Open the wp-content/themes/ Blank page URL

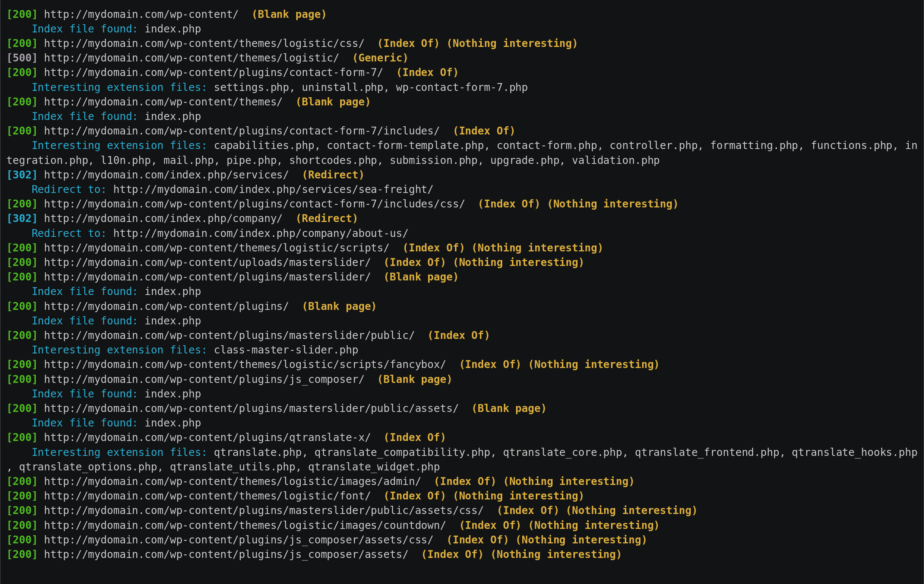tap(163, 102)
